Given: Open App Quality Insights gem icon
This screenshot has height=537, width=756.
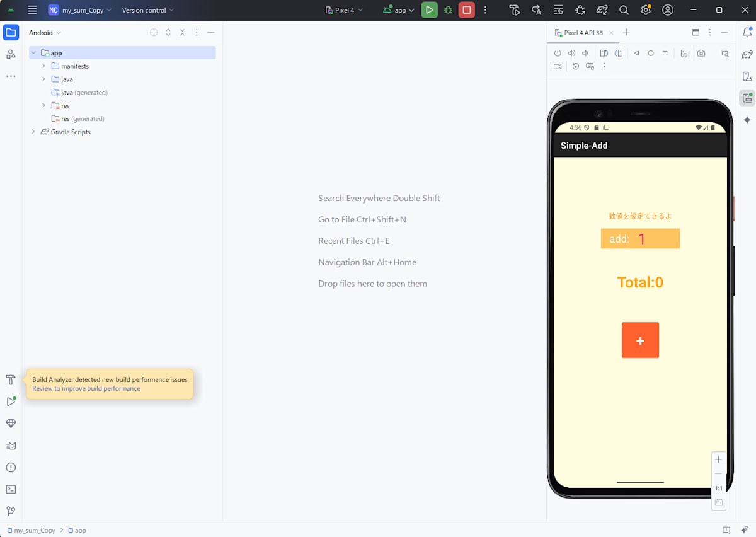Looking at the screenshot, I should point(11,424).
